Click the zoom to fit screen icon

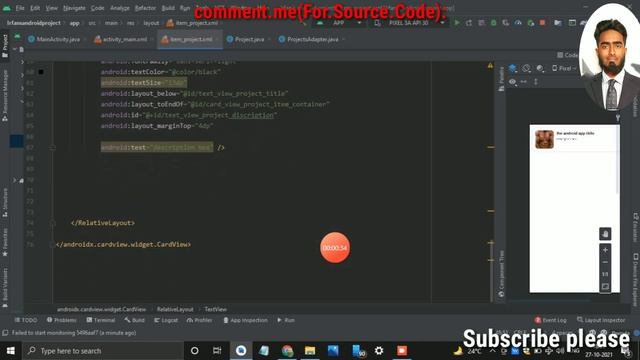tap(605, 287)
